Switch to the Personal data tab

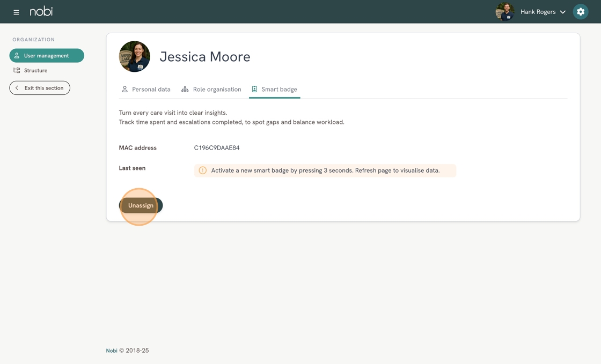pyautogui.click(x=146, y=90)
